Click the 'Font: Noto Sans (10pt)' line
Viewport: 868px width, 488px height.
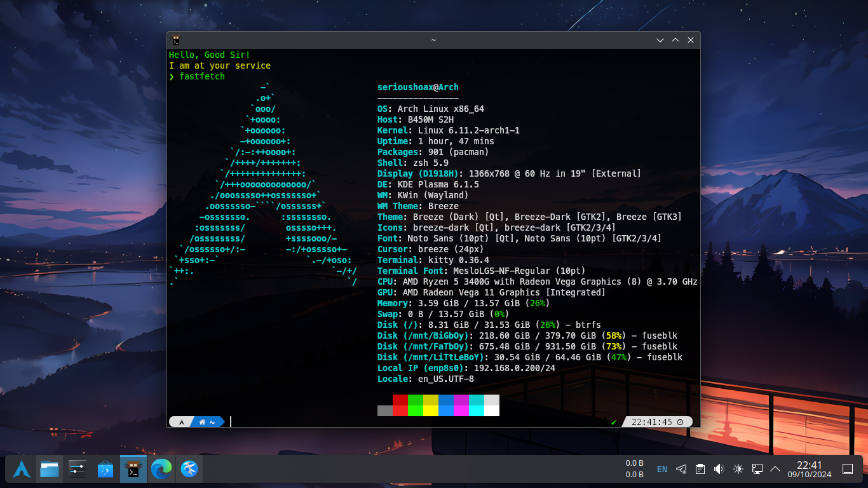(520, 238)
